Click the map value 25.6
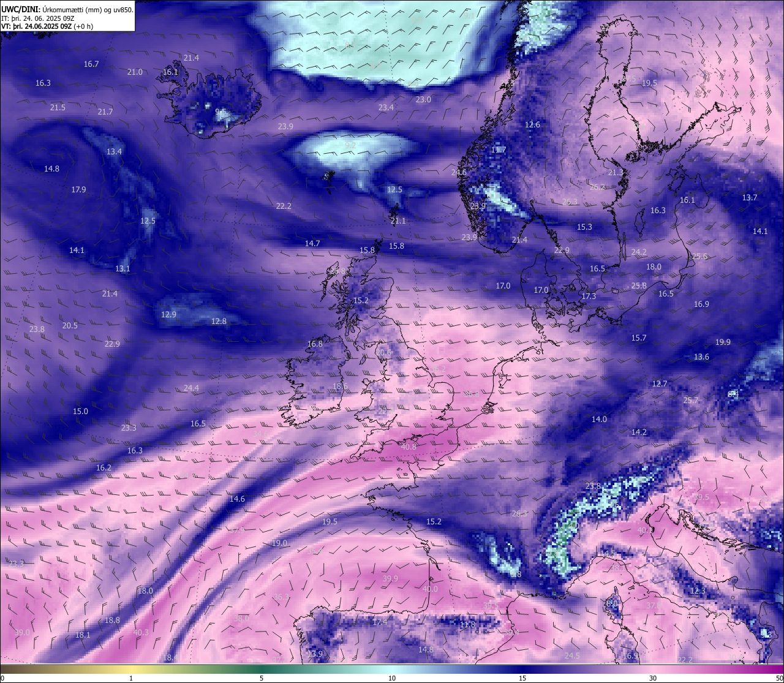The image size is (784, 683). pyautogui.click(x=699, y=257)
